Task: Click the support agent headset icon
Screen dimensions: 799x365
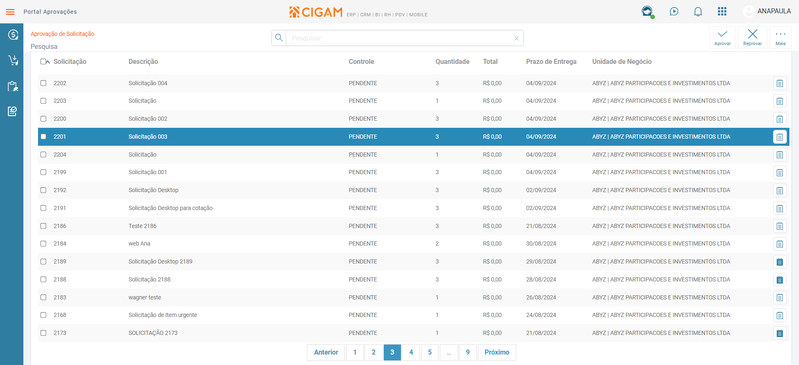Action: pyautogui.click(x=647, y=12)
